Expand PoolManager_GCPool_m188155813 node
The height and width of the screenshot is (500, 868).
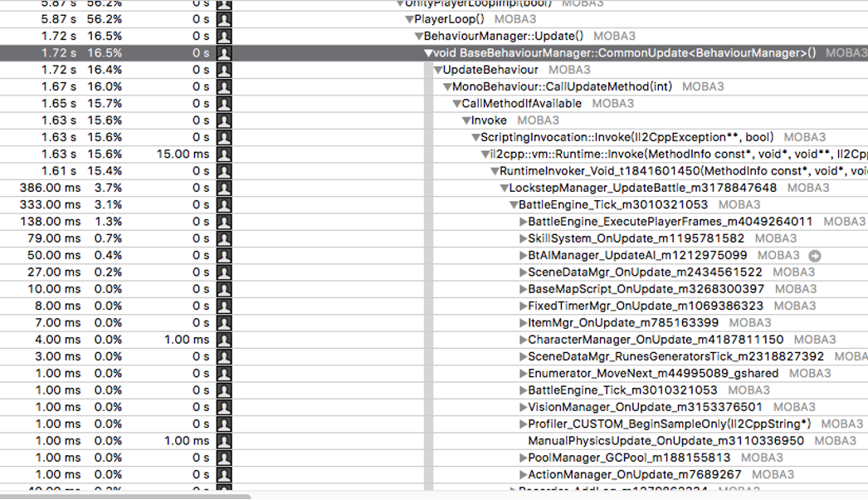point(523,458)
